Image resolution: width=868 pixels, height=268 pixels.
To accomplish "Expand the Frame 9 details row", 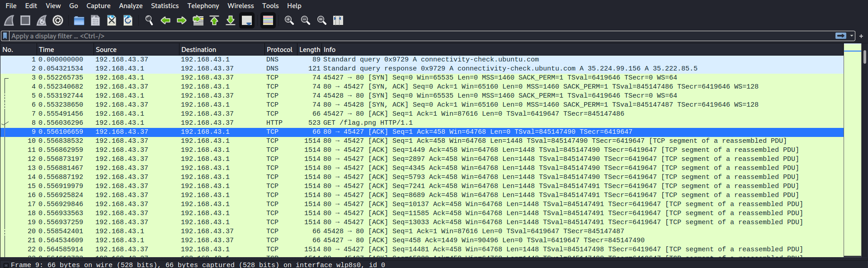I will pos(6,265).
